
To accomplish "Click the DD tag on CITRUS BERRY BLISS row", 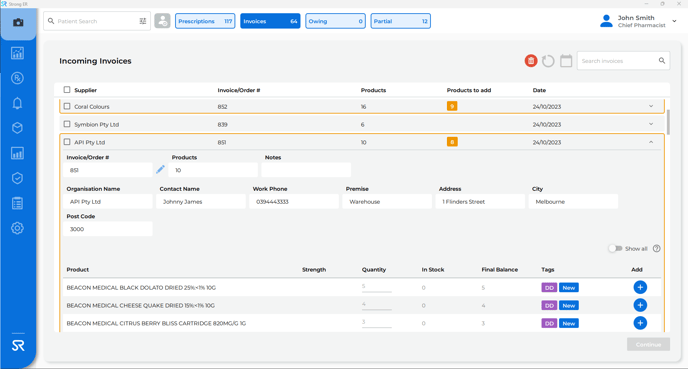I will pos(549,323).
